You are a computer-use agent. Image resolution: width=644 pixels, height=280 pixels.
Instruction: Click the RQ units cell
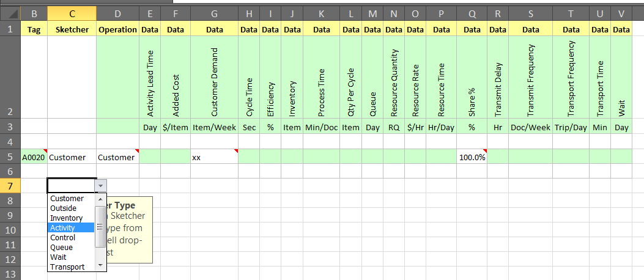[x=394, y=127]
